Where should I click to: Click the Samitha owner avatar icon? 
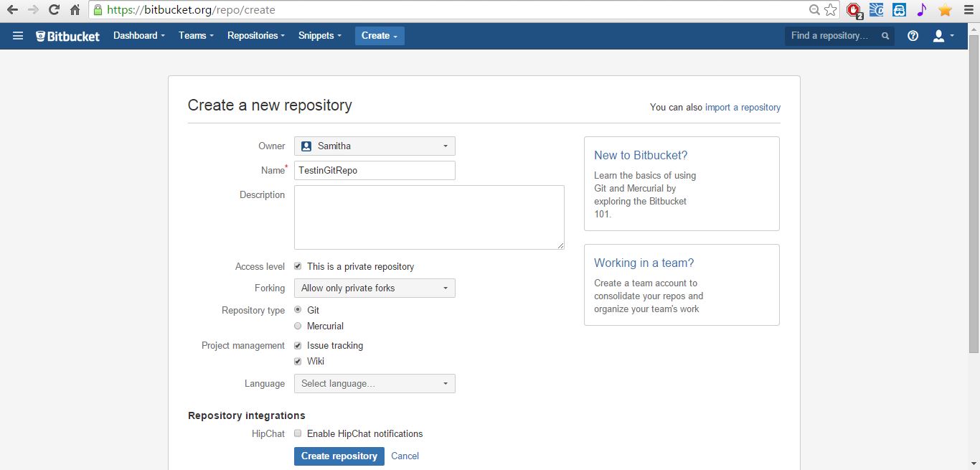[x=306, y=146]
